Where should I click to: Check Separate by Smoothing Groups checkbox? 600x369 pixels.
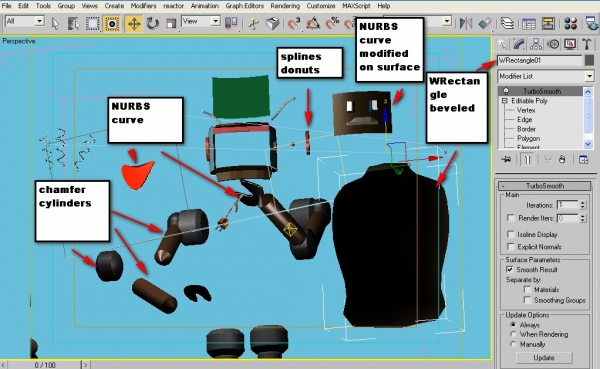(528, 300)
